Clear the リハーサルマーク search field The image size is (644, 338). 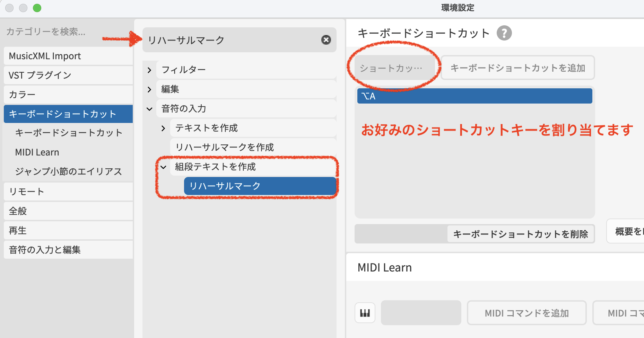(x=326, y=40)
